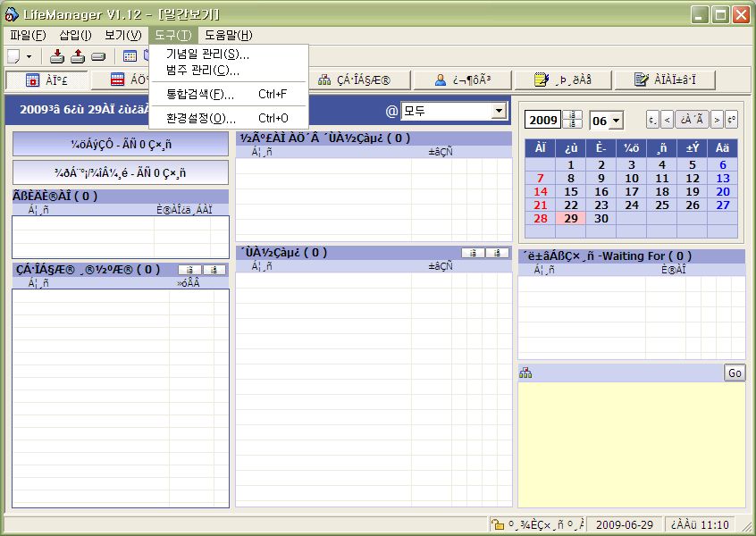Choose 기념일 관리(S)... from the menu
Viewport: 756px width, 536px height.
229,54
